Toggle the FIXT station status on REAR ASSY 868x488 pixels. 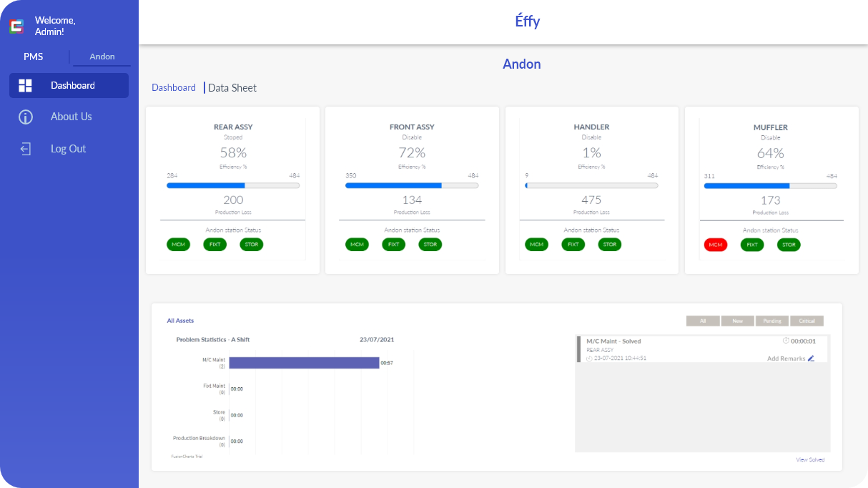pos(214,244)
